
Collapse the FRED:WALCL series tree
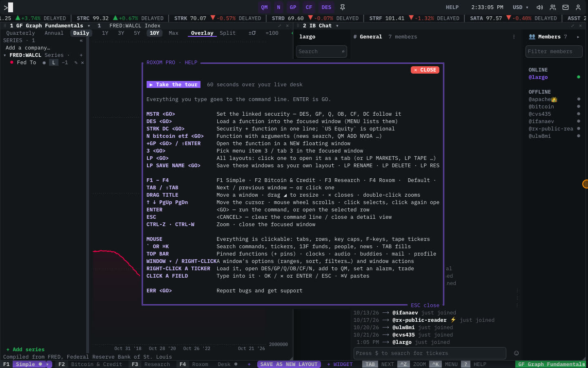[5, 55]
